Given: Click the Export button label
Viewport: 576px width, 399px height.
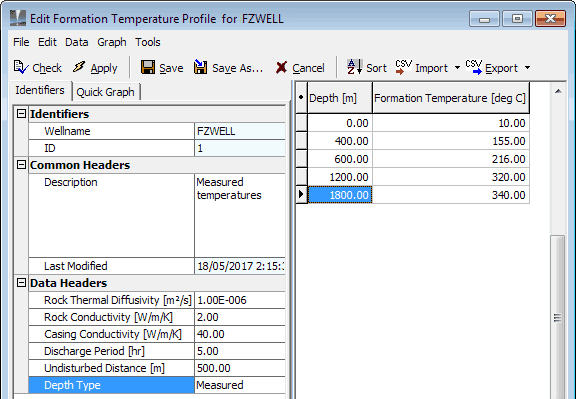Looking at the screenshot, I should pyautogui.click(x=501, y=68).
